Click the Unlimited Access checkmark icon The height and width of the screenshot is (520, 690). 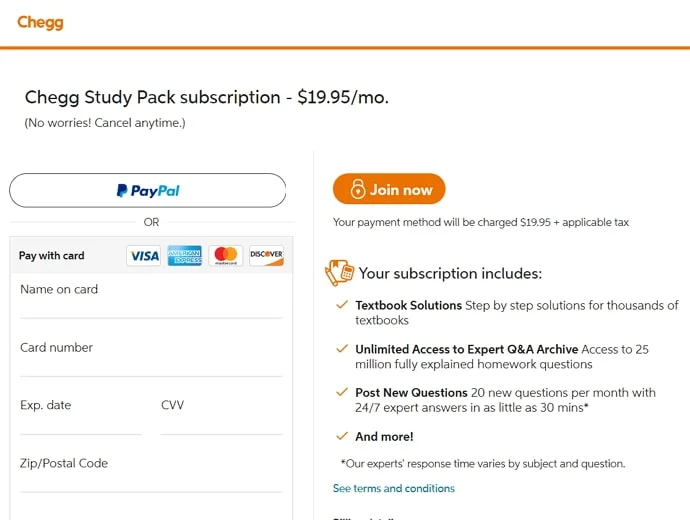pos(342,349)
